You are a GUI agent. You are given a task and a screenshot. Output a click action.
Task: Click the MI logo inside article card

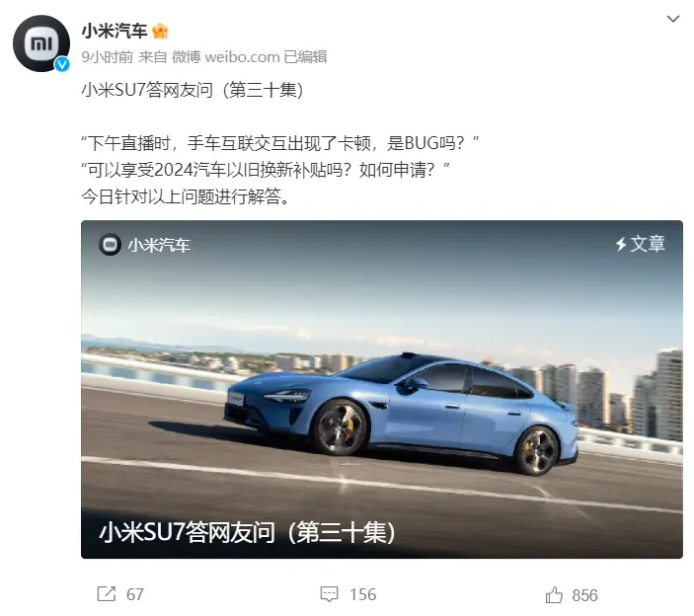pos(110,244)
